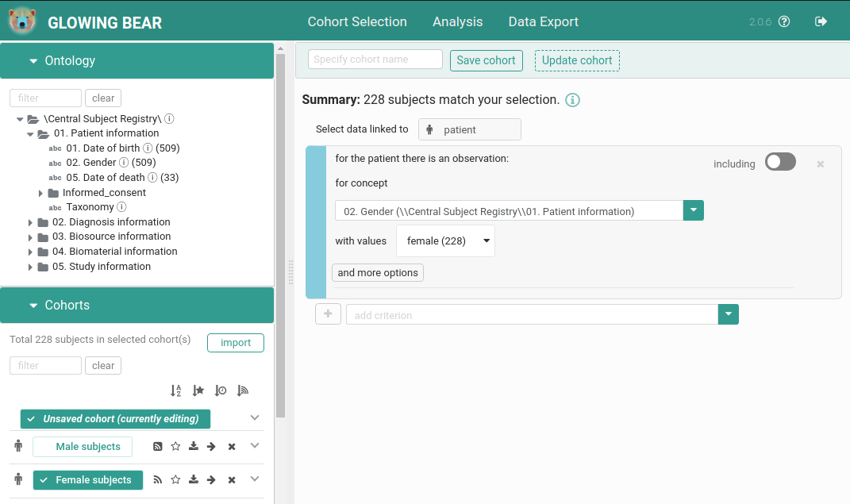
Task: Expand details of Female subjects row
Action: coord(255,479)
